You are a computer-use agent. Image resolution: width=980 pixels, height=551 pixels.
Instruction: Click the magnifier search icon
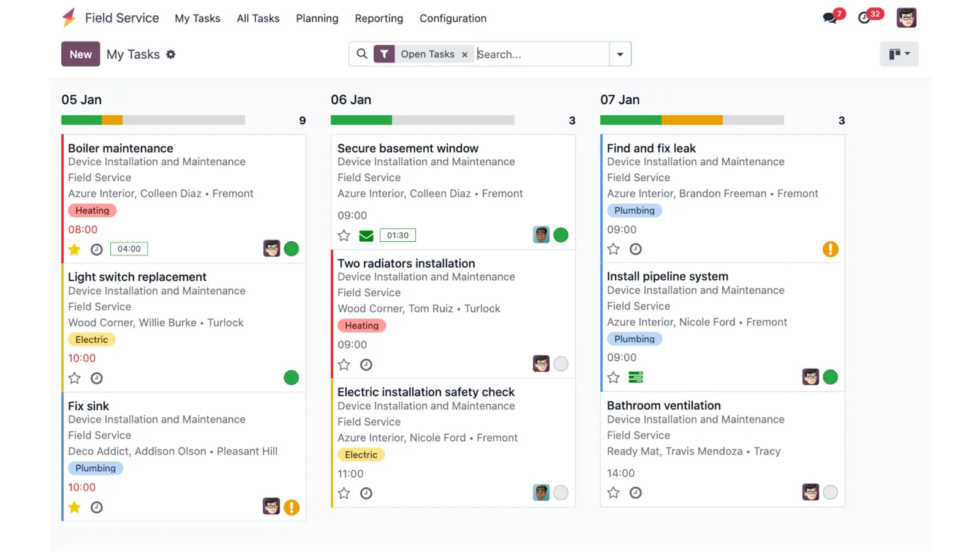[362, 54]
